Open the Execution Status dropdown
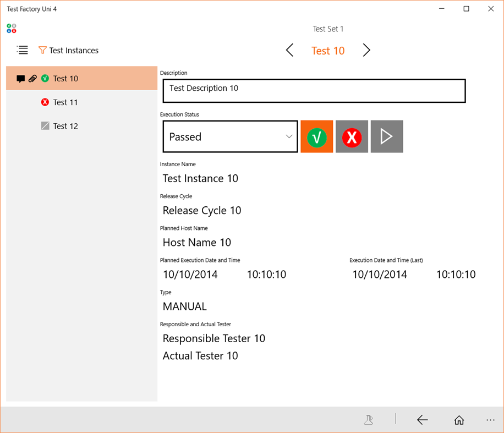Viewport: 504px width, 433px height. click(x=229, y=136)
